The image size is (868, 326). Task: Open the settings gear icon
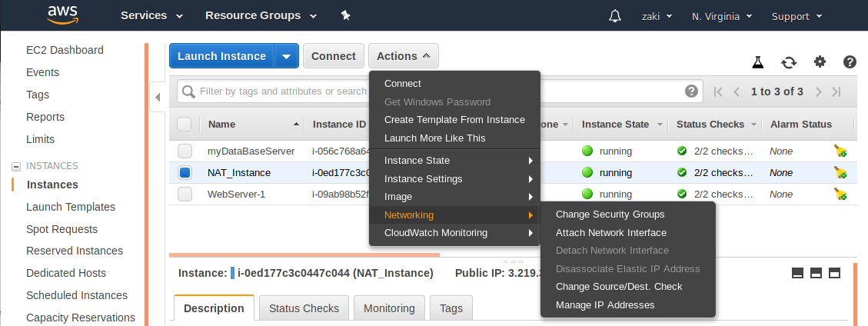[x=820, y=62]
